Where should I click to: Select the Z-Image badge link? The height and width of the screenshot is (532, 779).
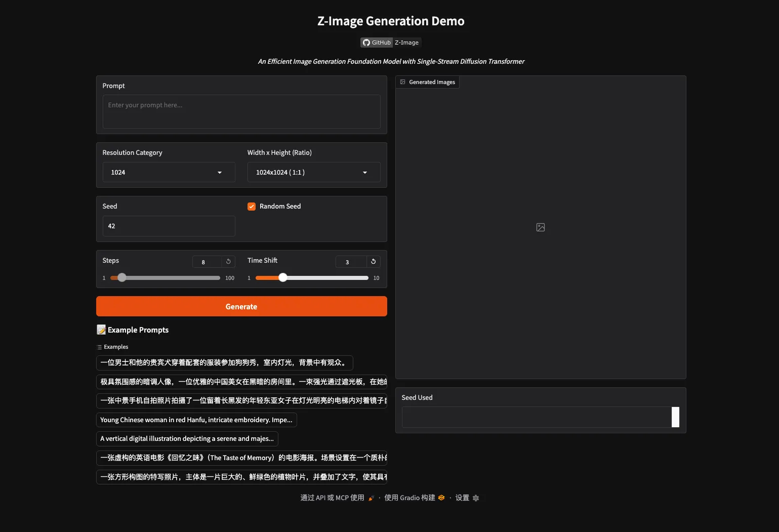[x=406, y=42]
